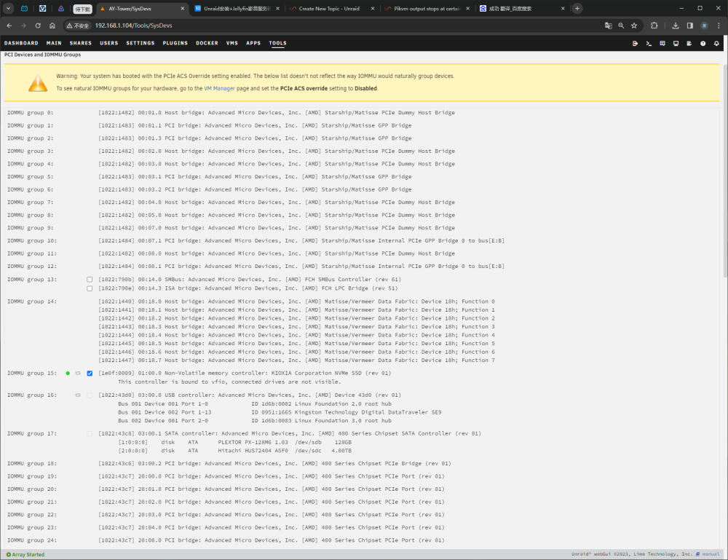
Task: Open the DASHBOARD menu
Action: coord(21,43)
